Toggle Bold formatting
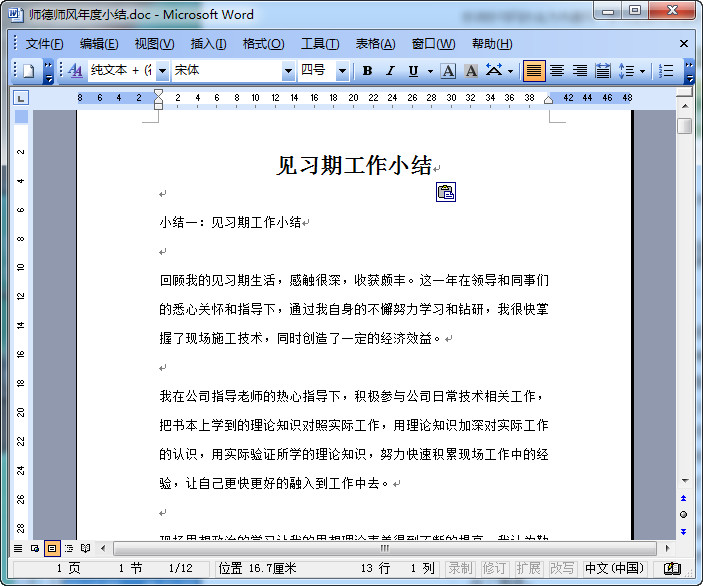 [367, 71]
